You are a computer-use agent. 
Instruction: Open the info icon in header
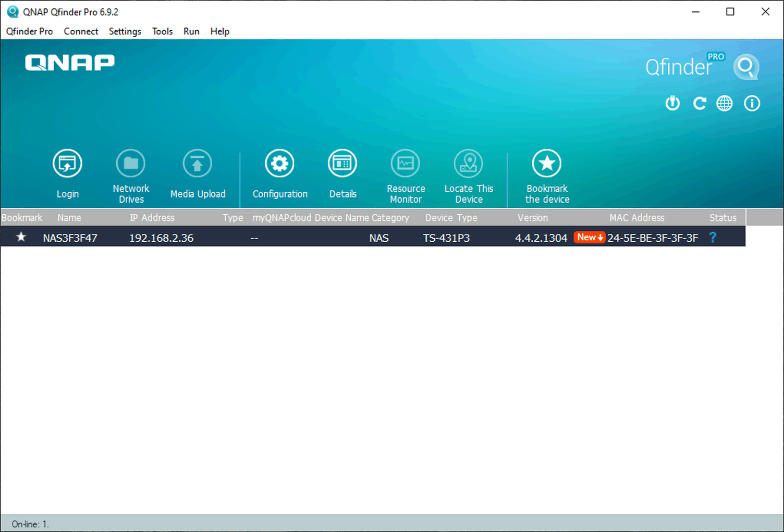click(x=752, y=103)
